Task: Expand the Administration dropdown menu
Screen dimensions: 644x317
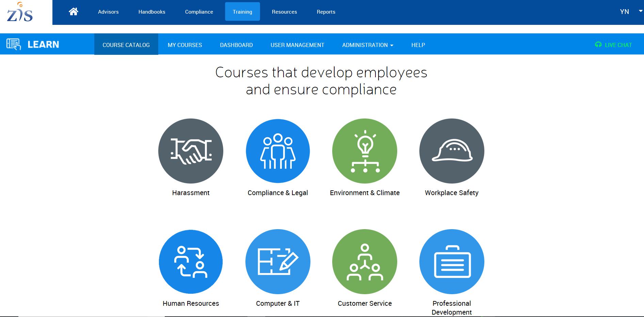Action: click(368, 45)
